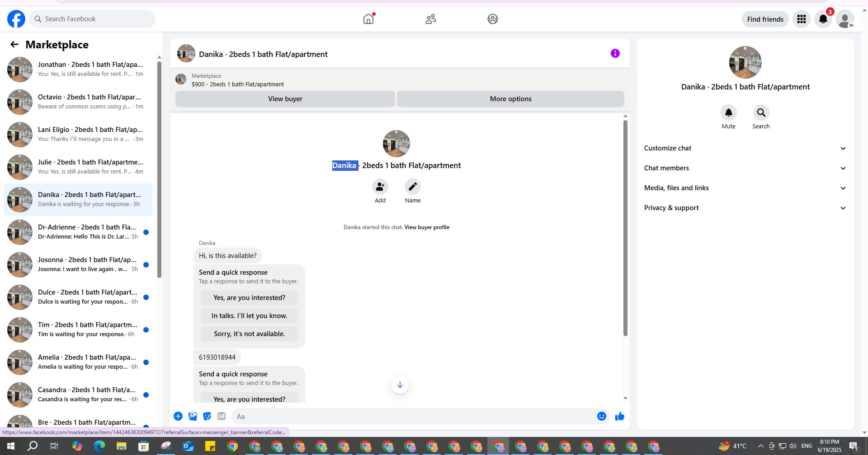The height and width of the screenshot is (455, 868).
Task: Send first quick reply 'Yes, are you interested?'
Action: pos(250,298)
